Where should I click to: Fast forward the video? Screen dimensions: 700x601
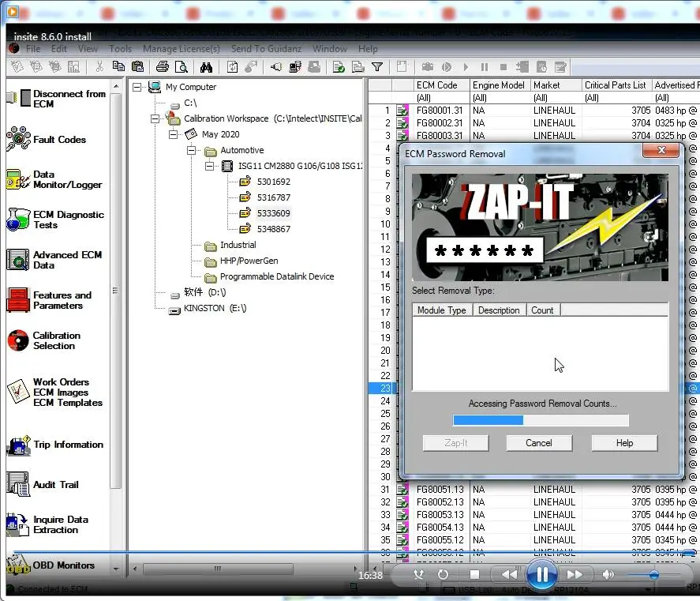pos(575,575)
